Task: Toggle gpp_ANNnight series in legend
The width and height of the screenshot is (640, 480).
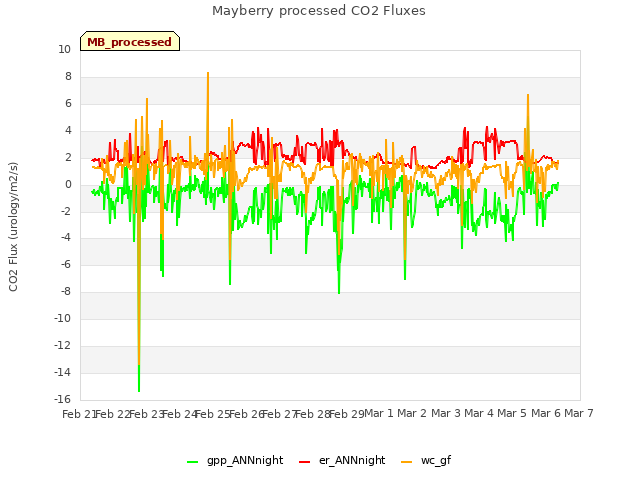Action: click(235, 460)
